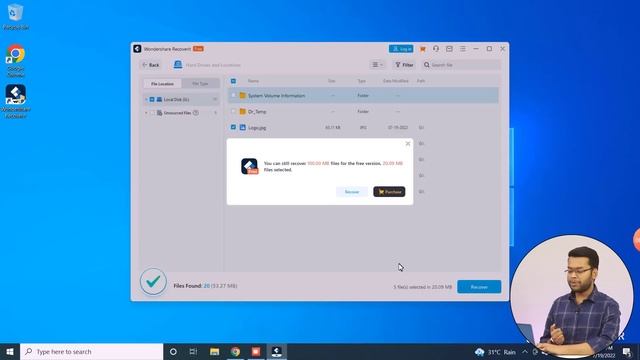Click the Path column header
This screenshot has height=360, width=640.
pyautogui.click(x=421, y=81)
